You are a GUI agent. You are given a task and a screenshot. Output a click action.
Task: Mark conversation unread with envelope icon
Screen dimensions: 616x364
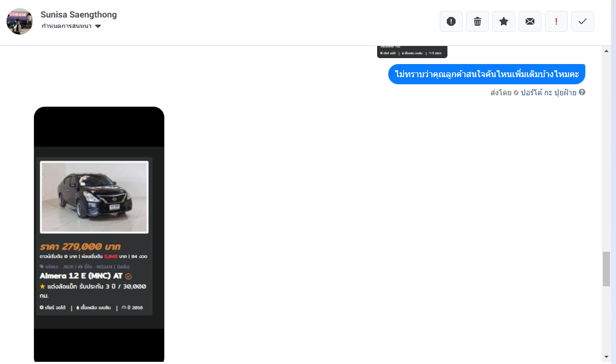pos(530,21)
